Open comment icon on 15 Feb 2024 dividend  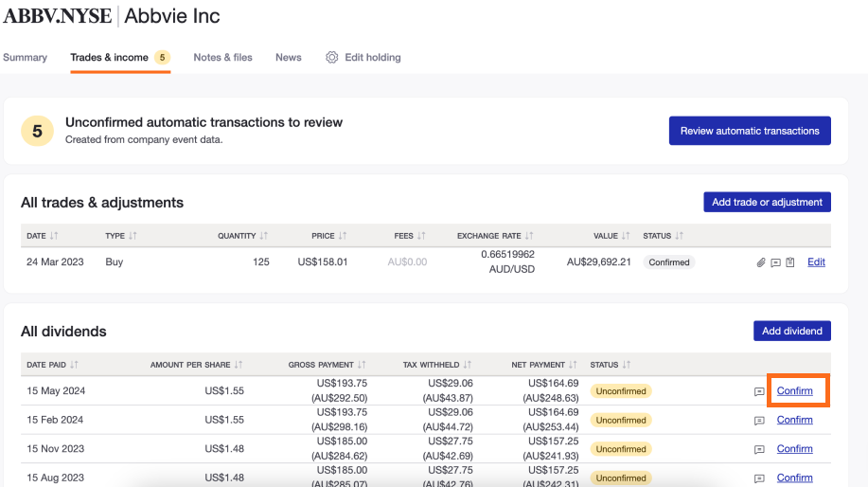(759, 421)
